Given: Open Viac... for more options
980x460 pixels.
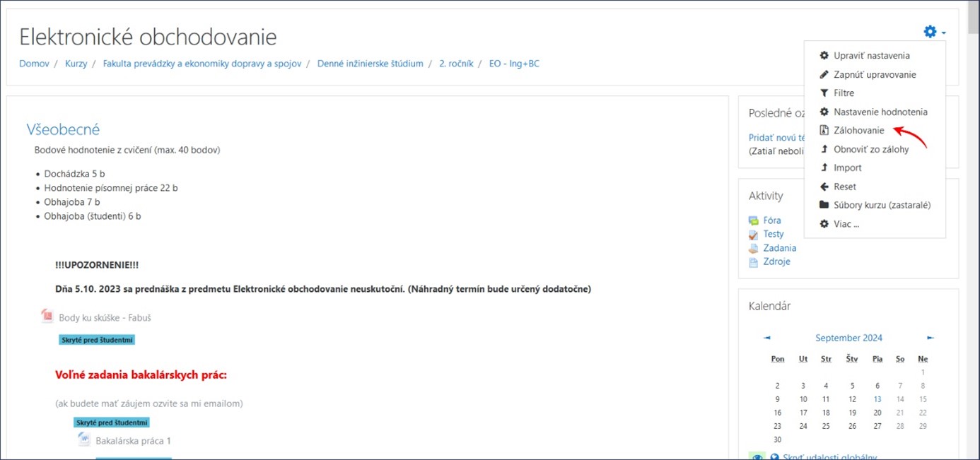Looking at the screenshot, I should coord(846,224).
